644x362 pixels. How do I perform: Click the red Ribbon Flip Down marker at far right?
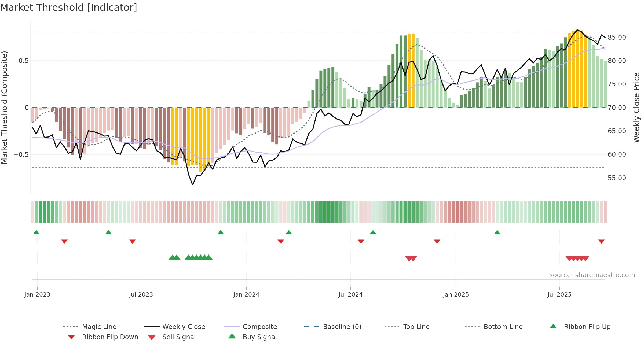click(601, 242)
